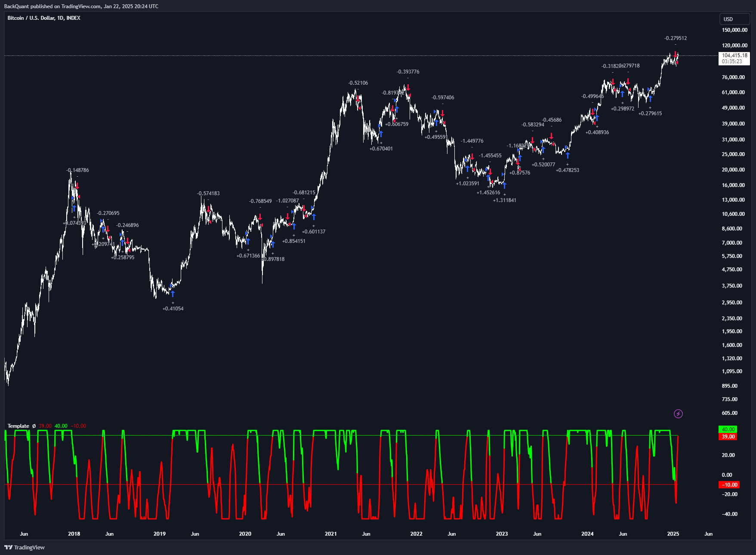Click the 2025 label on time axis
The height and width of the screenshot is (555, 756).
coord(673,534)
